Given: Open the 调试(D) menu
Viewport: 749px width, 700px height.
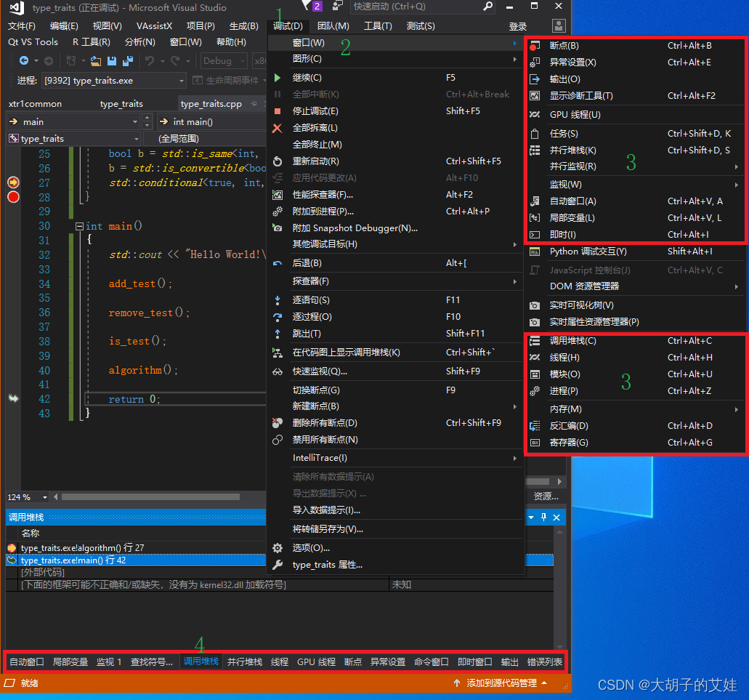Looking at the screenshot, I should (x=288, y=25).
